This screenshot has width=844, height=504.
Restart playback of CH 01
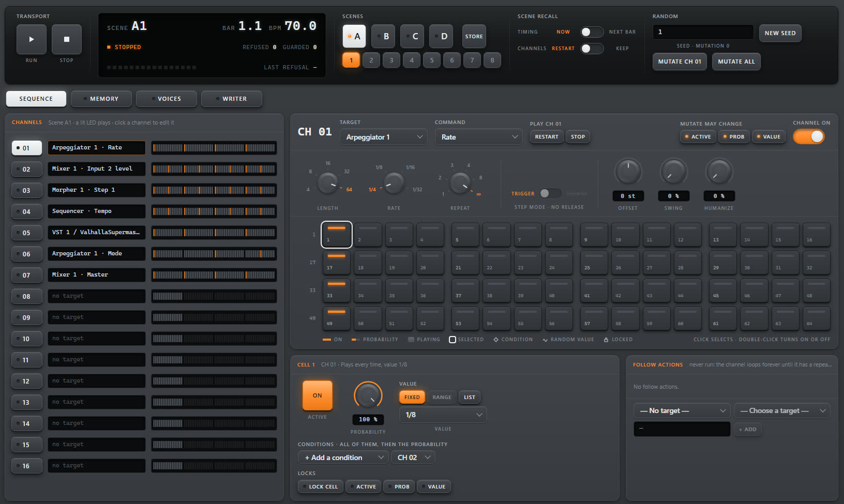547,137
